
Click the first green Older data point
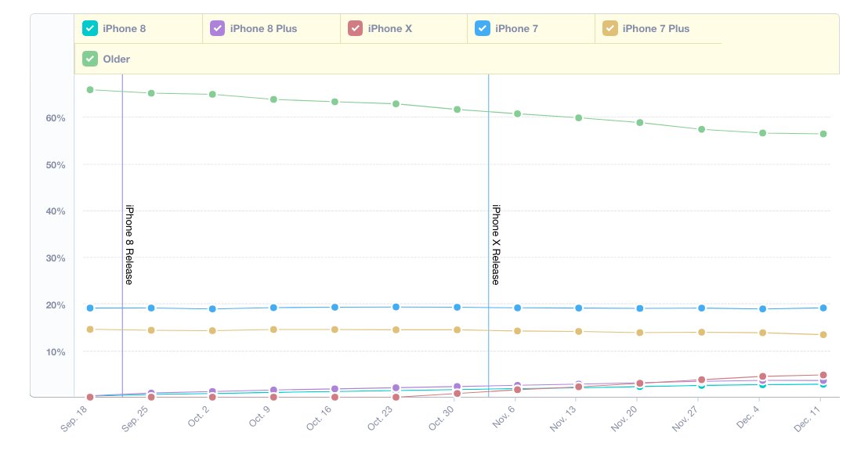click(89, 91)
